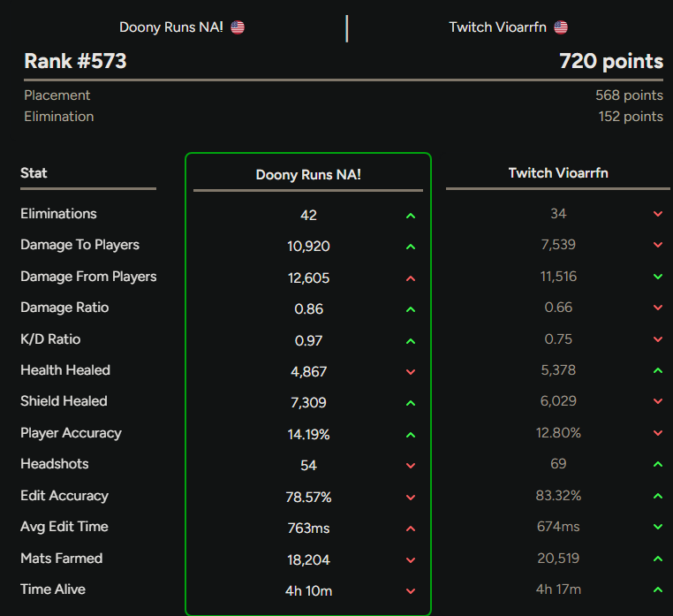Click the Placement row label
Screen dimensions: 673x616
pyautogui.click(x=57, y=95)
